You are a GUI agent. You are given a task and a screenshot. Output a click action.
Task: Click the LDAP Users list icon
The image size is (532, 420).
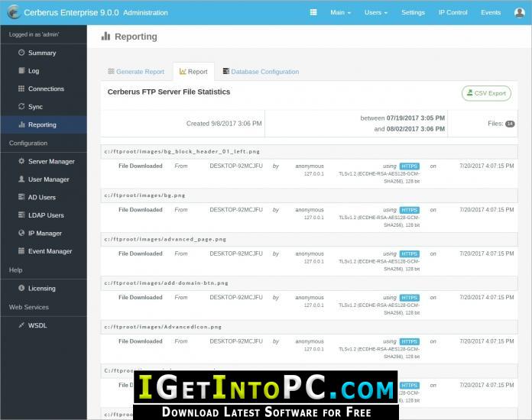click(21, 215)
